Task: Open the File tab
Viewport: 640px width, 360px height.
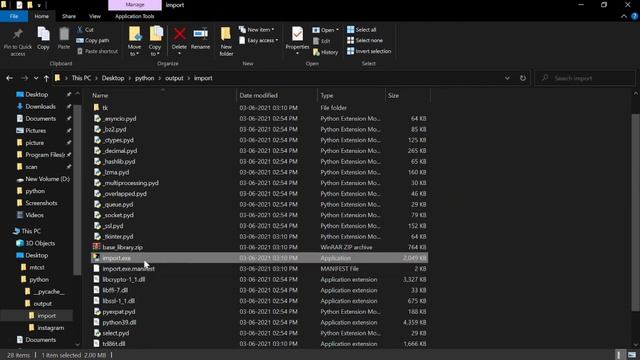Action: point(14,16)
